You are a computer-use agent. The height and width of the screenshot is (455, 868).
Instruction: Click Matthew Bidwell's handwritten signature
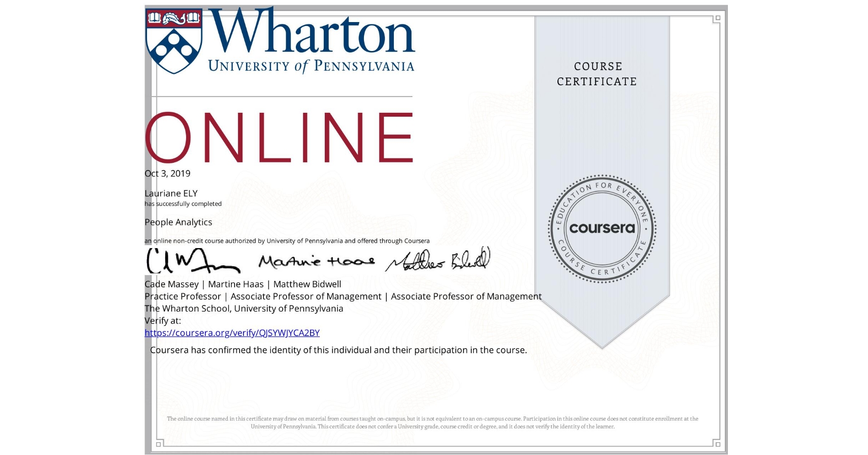(438, 259)
